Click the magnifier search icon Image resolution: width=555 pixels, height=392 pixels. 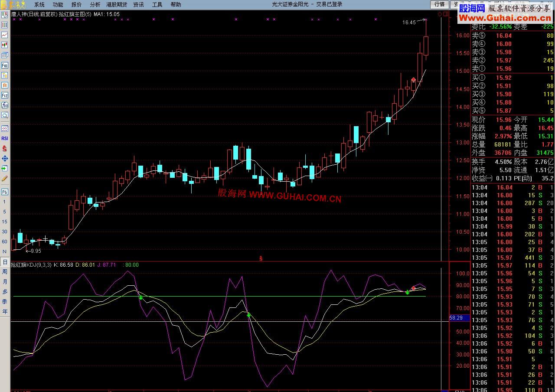[5, 115]
